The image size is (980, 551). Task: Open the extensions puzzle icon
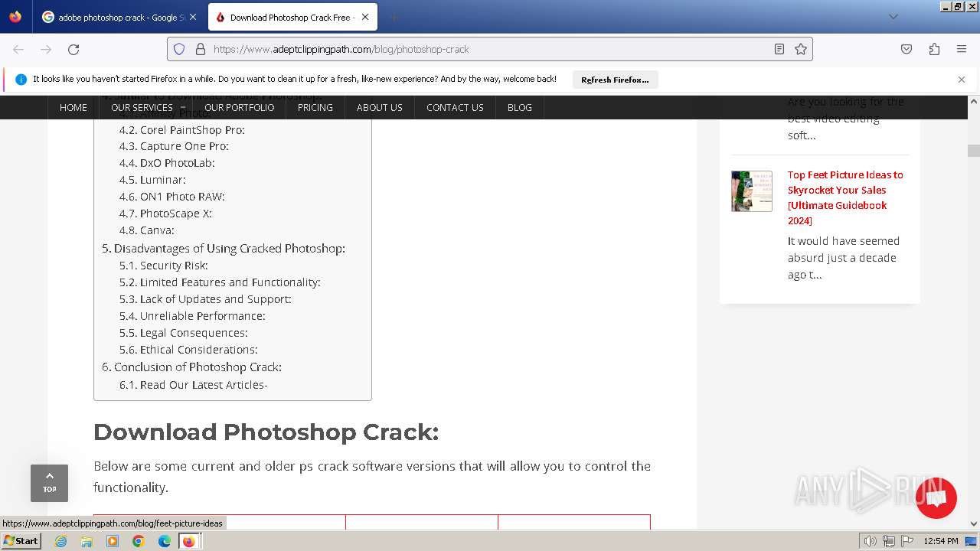click(934, 49)
